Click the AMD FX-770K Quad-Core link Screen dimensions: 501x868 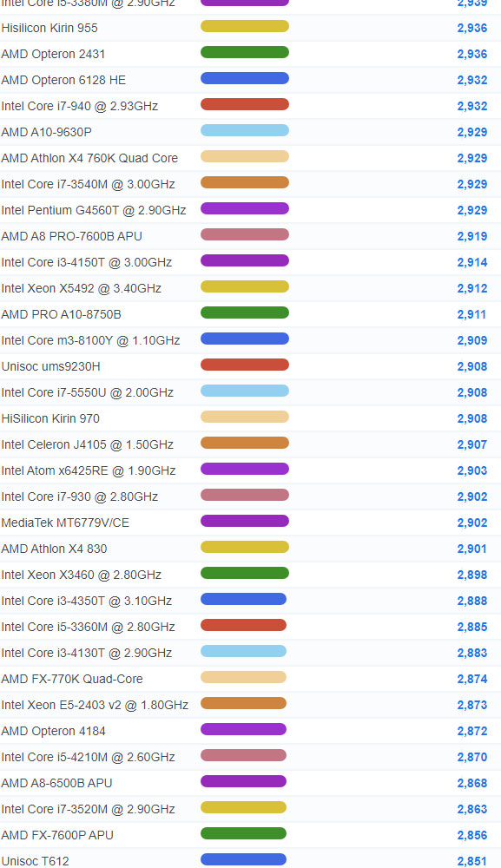click(x=72, y=678)
